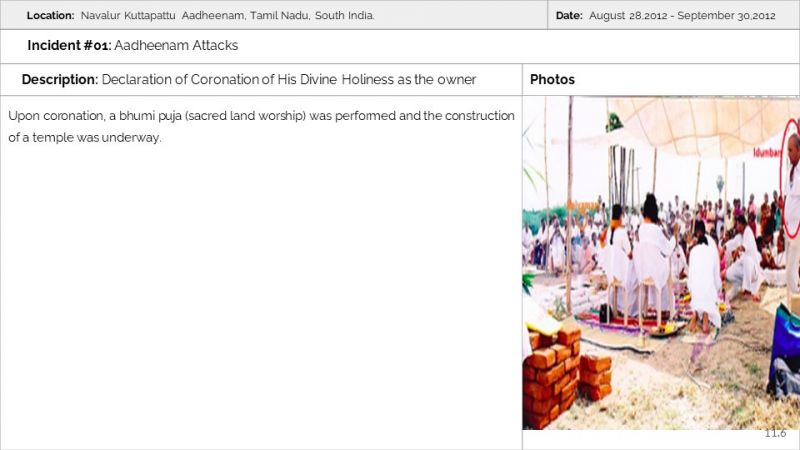Click the Photos column header

pyautogui.click(x=552, y=80)
